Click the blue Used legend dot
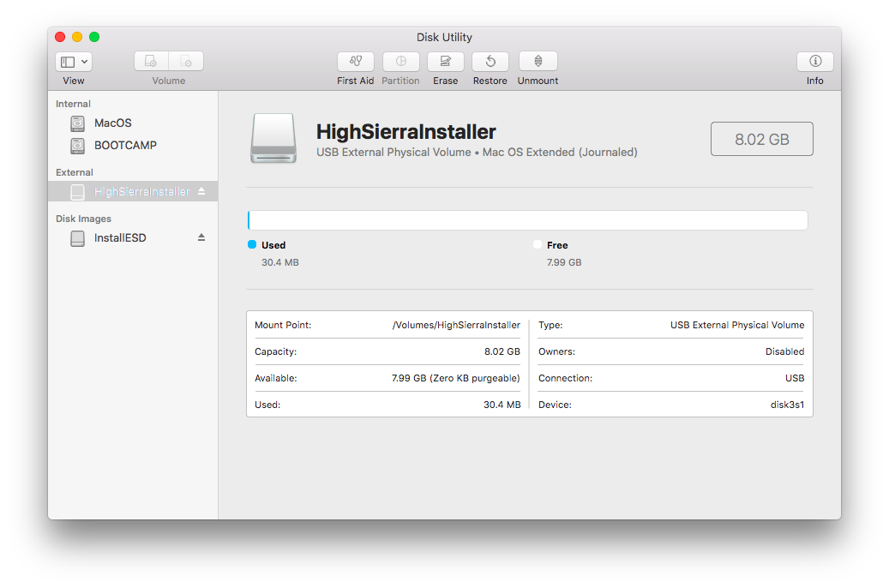The image size is (889, 588). 252,244
